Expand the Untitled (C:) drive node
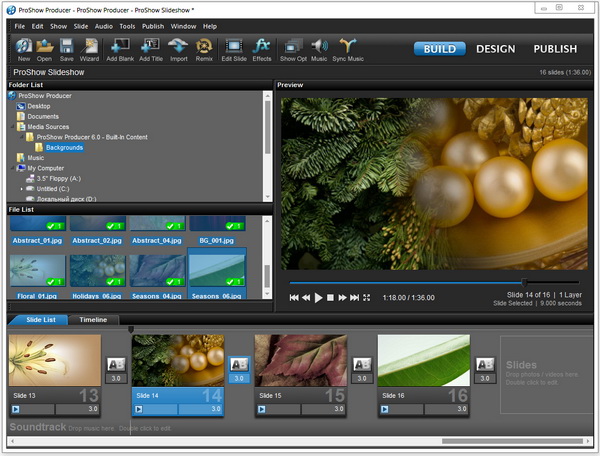This screenshot has width=600, height=456. (x=21, y=189)
